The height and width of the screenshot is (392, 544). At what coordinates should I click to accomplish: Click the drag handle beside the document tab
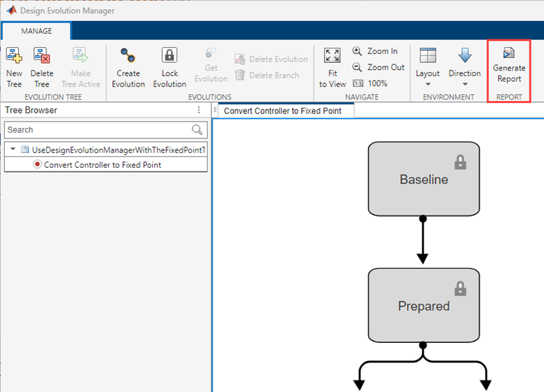215,110
